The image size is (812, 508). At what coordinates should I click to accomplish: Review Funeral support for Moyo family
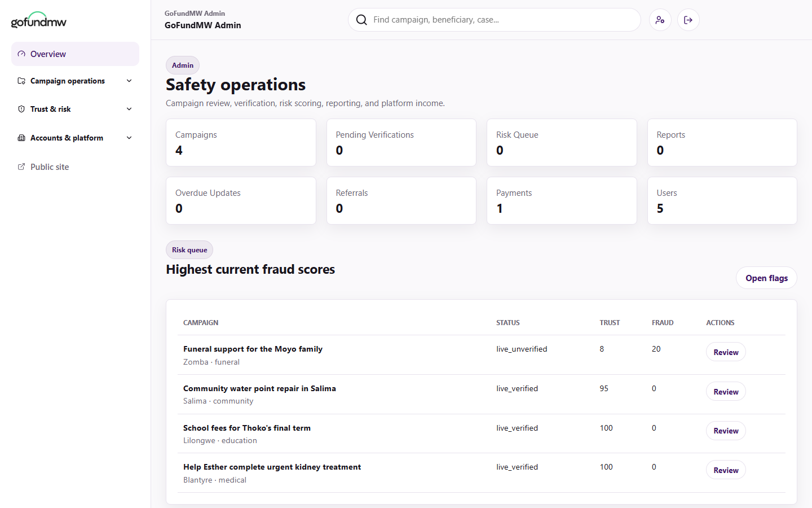point(726,352)
